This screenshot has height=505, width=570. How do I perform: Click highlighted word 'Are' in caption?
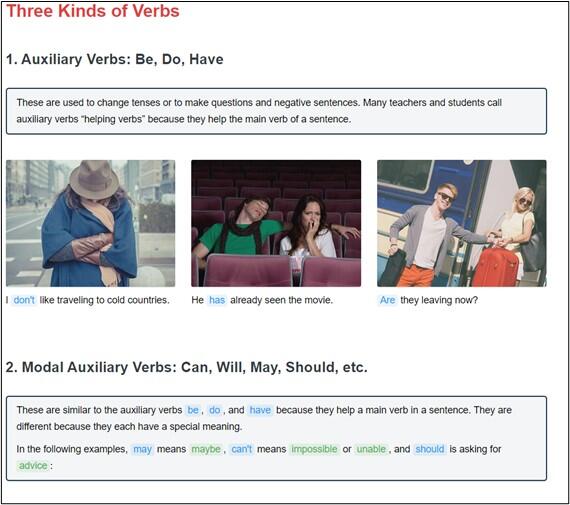[x=388, y=300]
